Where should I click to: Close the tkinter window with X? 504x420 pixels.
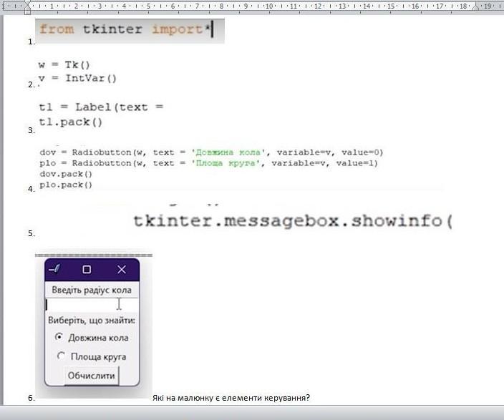click(x=122, y=269)
